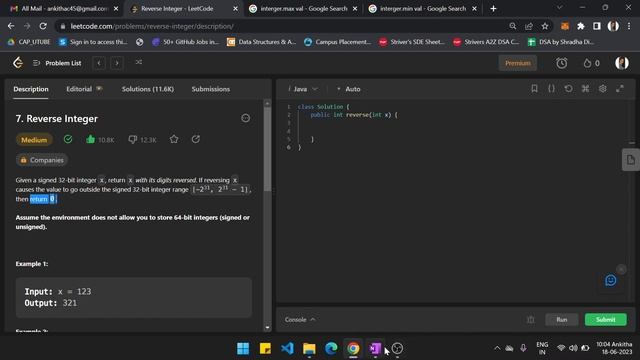
Task: Click the format code braces icon
Action: pyautogui.click(x=551, y=89)
